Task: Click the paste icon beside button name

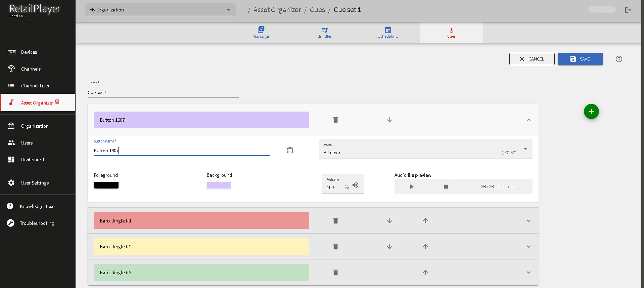Action: 290,150
